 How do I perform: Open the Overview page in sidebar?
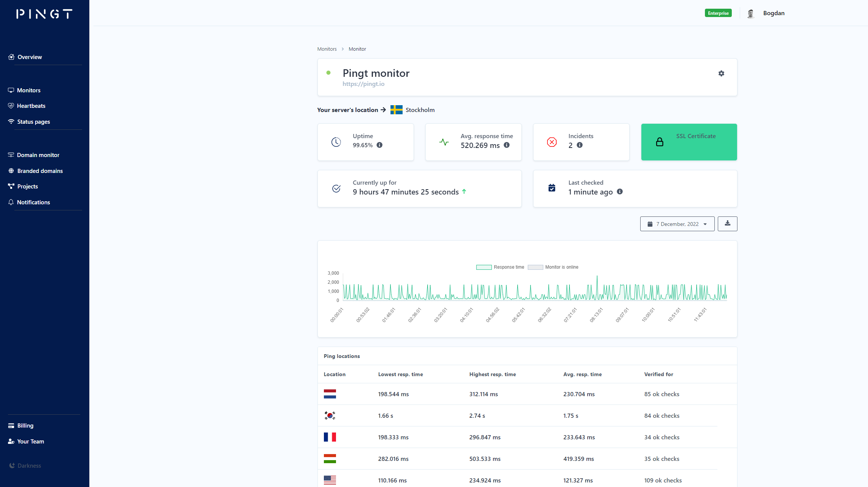click(x=25, y=57)
